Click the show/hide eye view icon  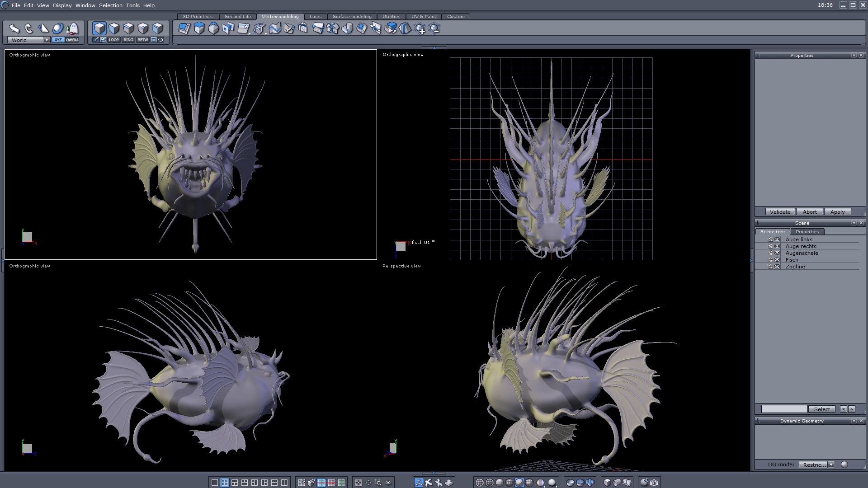click(388, 483)
